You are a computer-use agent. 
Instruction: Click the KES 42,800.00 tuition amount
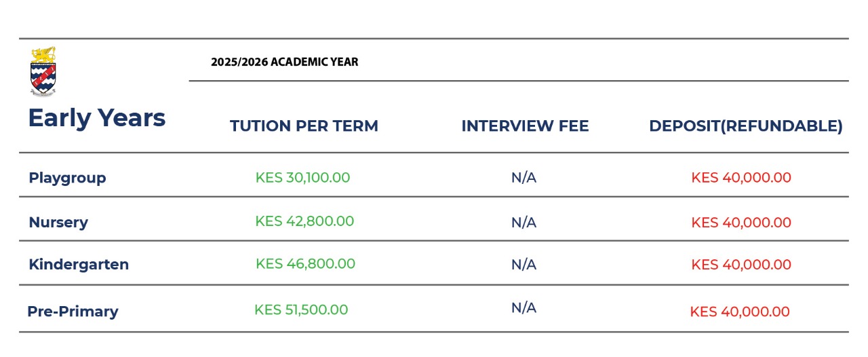click(x=304, y=221)
